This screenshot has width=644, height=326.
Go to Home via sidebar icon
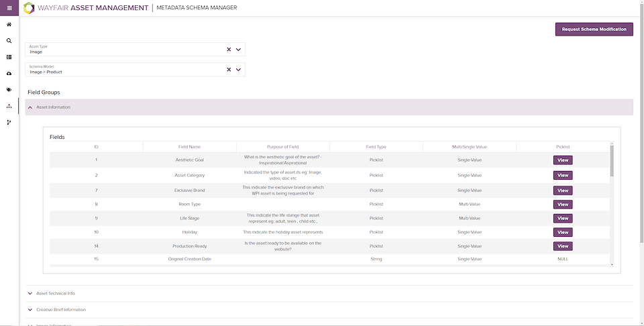tap(9, 25)
